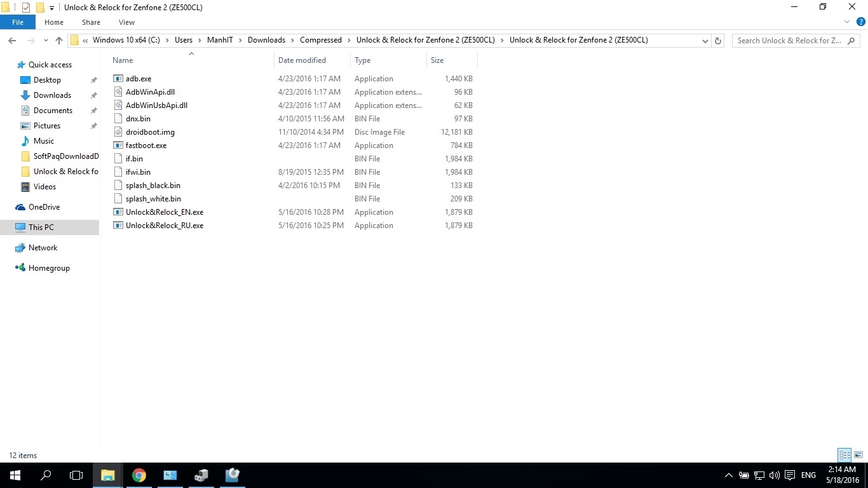Select the adb.exe file icon
868x488 pixels.
click(x=118, y=79)
